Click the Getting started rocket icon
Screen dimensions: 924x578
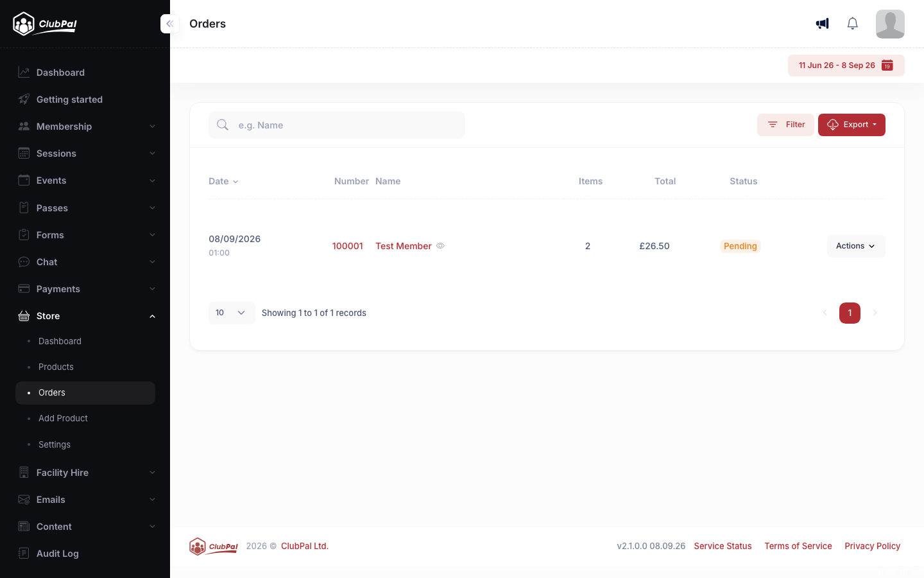24,100
